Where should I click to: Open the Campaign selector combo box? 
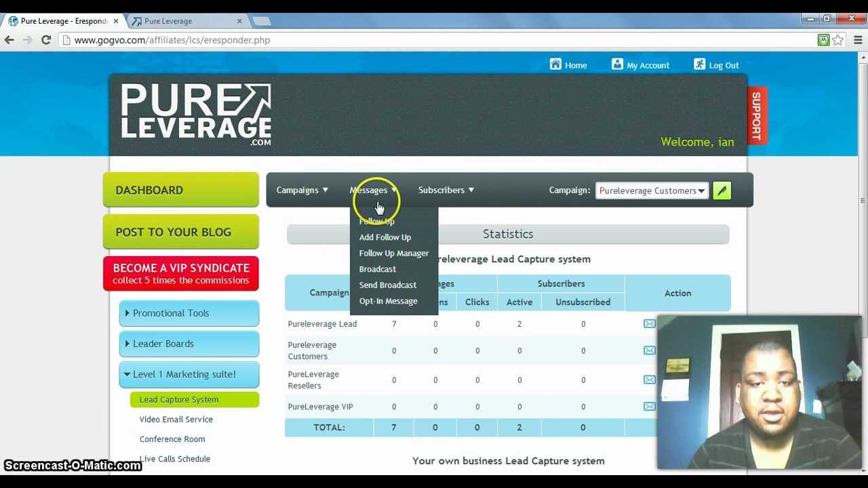click(x=652, y=190)
